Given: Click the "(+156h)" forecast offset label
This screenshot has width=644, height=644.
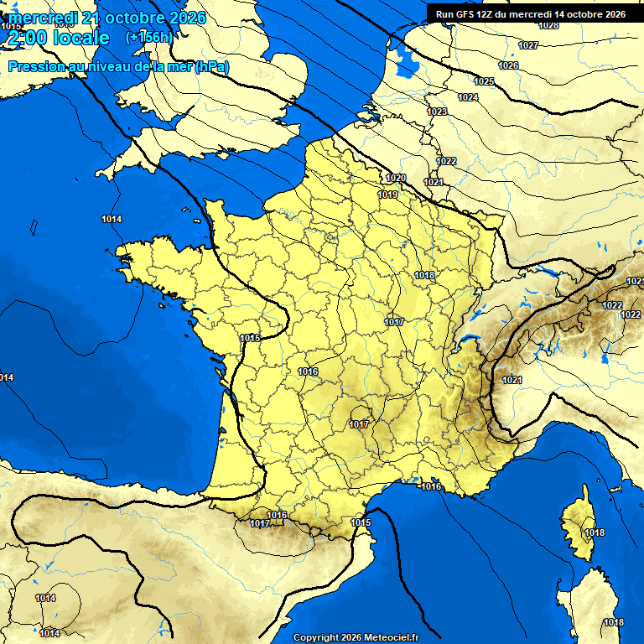Looking at the screenshot, I should click(x=149, y=38).
